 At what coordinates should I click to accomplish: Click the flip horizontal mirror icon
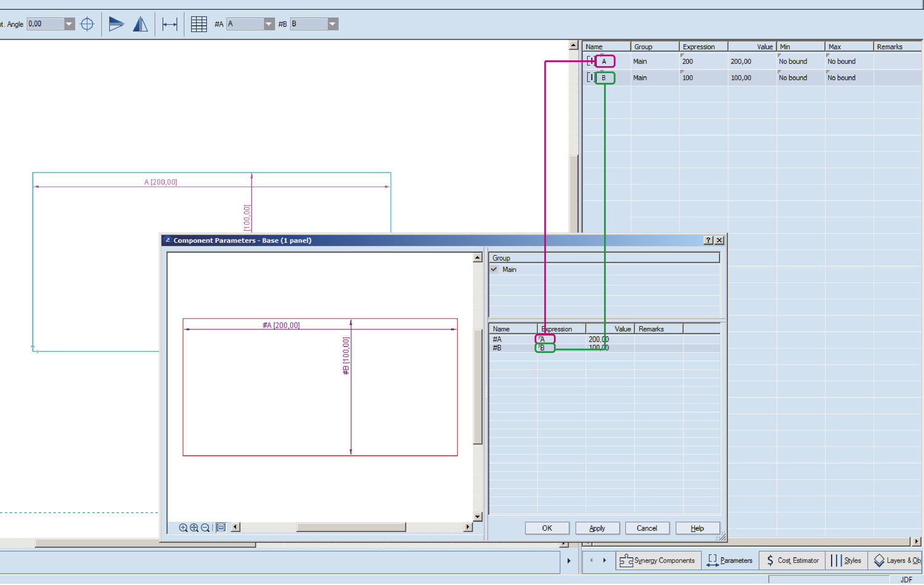point(140,24)
